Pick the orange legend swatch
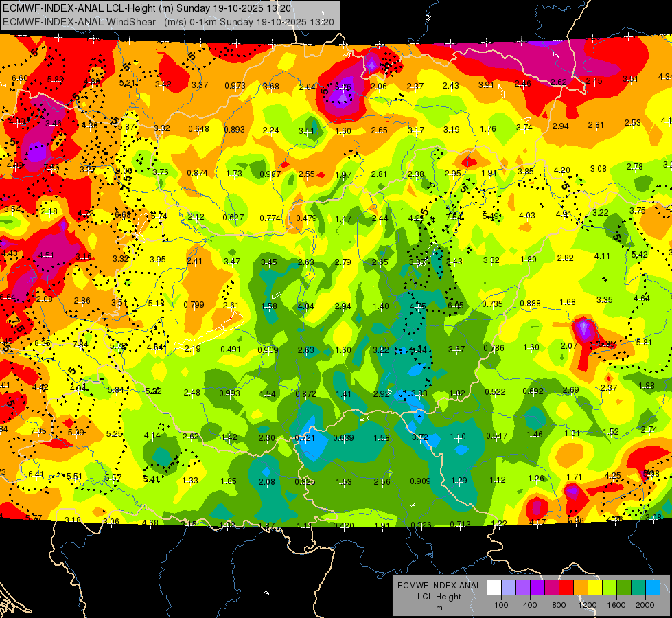 [x=581, y=587]
